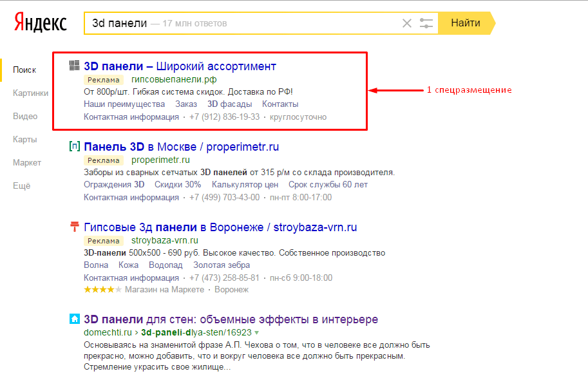Clear the search query with the X icon
The image size is (588, 378).
[407, 23]
